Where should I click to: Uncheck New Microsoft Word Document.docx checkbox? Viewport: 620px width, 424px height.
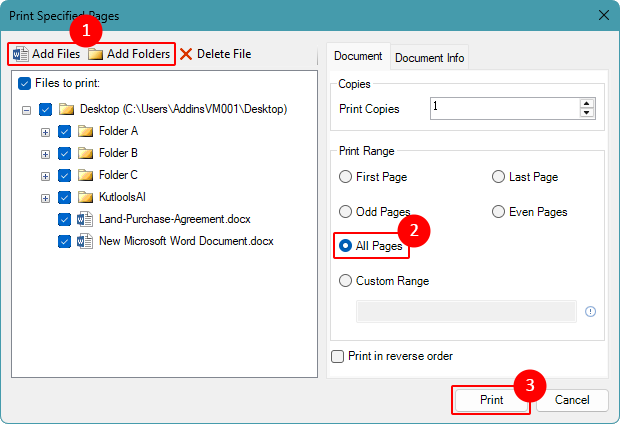point(64,241)
